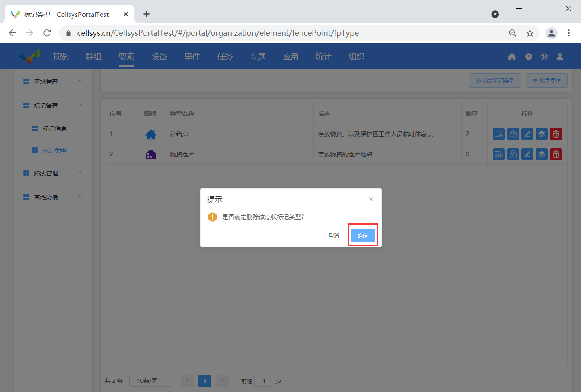
Task: Open the 任务 nav menu
Action: (225, 57)
